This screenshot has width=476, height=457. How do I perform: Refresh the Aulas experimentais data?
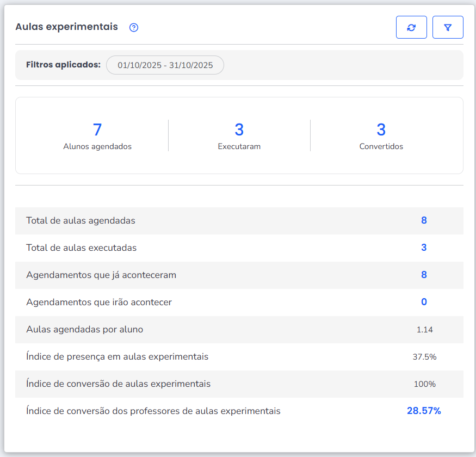tap(411, 27)
